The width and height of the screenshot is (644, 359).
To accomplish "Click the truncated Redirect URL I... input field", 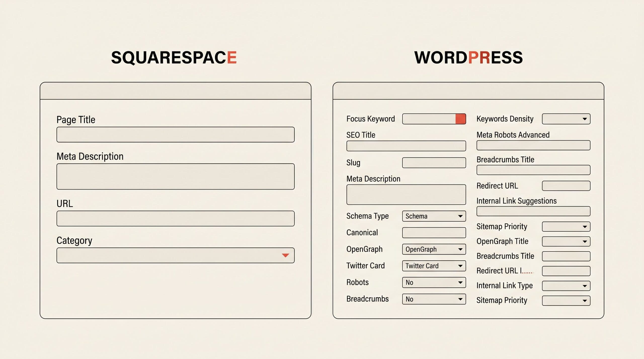I will pos(566,271).
